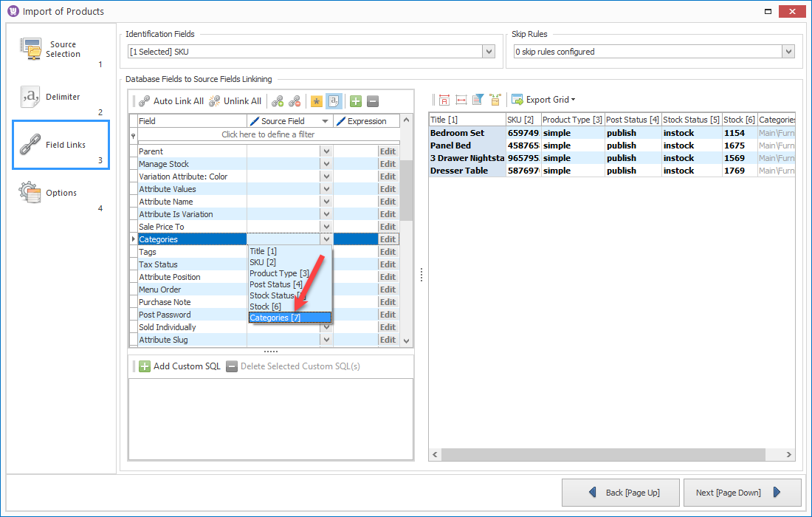Viewport: 812px width, 517px height.
Task: Click the preview grid horizontal scrollbar right arrow
Action: 788,454
